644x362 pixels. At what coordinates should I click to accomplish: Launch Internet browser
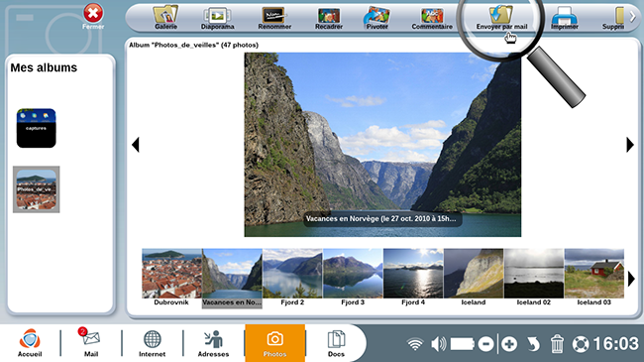pyautogui.click(x=152, y=343)
